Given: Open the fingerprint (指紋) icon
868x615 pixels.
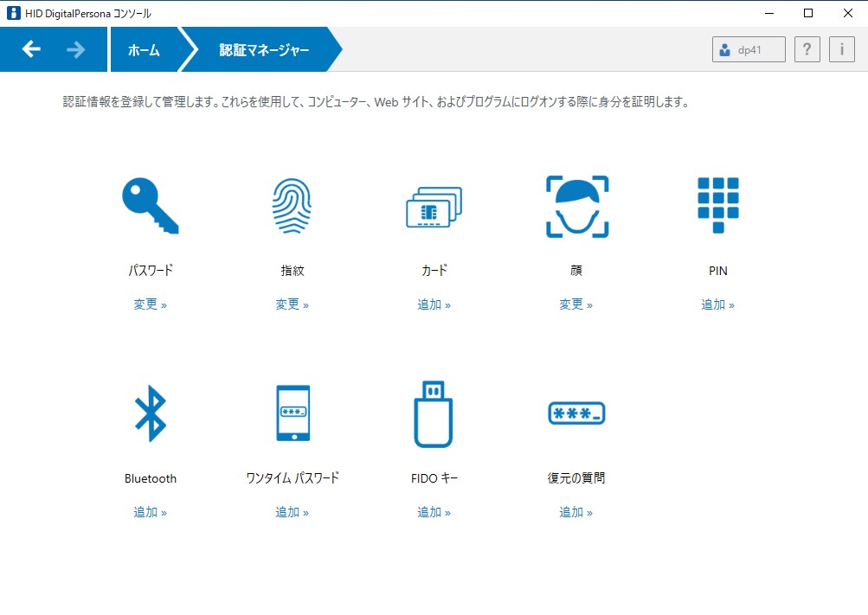Looking at the screenshot, I should (x=292, y=206).
